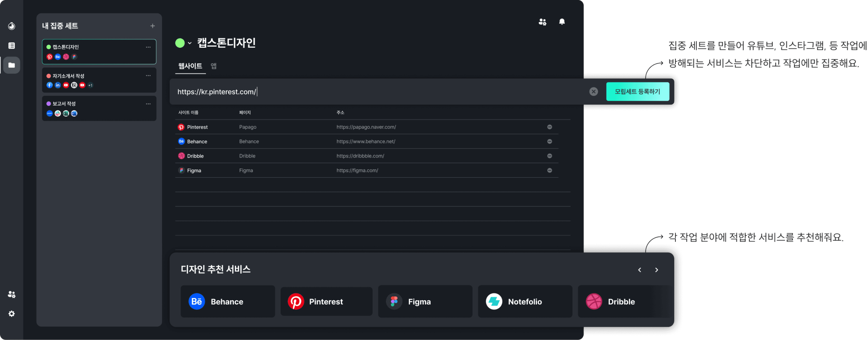Open more options for 캡스톤디자인 set

coord(148,47)
